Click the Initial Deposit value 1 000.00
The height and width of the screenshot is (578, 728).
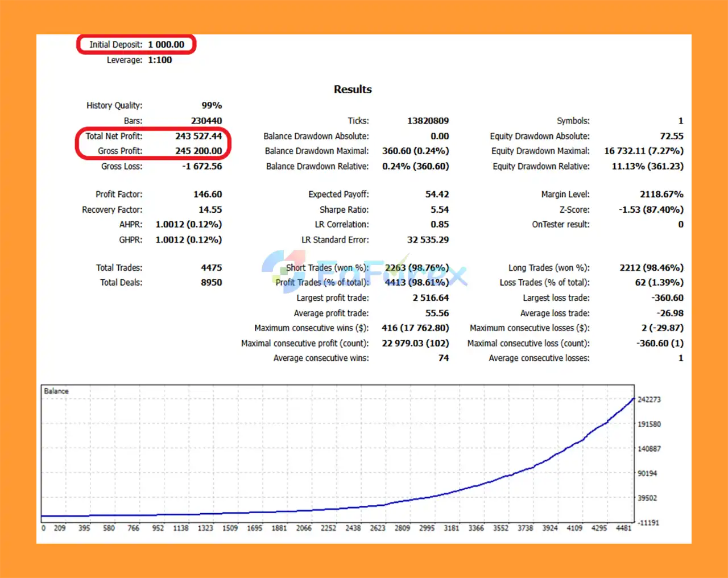pos(166,44)
